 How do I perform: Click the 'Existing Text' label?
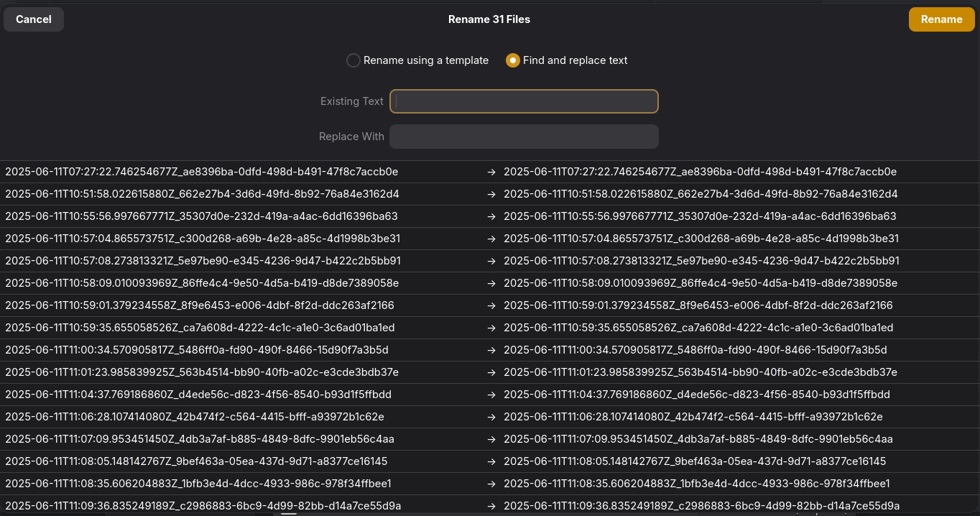351,101
